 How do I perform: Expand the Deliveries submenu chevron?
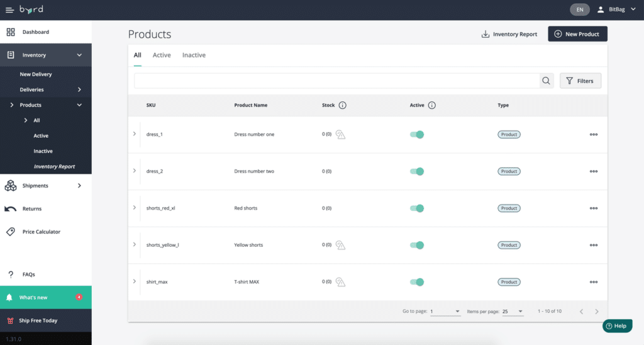point(79,89)
